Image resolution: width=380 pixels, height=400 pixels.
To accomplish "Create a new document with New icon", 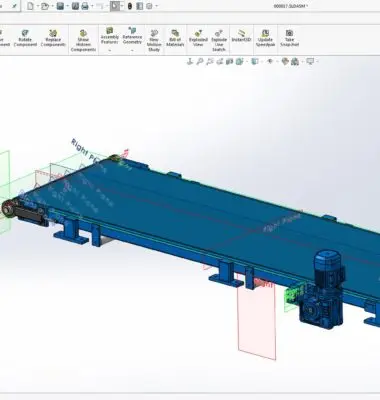I will point(30,6).
